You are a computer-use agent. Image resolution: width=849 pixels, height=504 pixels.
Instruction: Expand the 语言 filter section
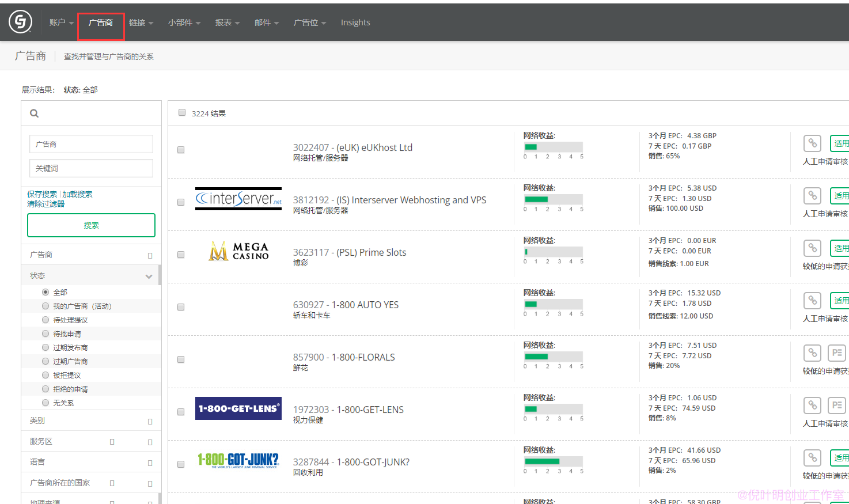pyautogui.click(x=91, y=462)
